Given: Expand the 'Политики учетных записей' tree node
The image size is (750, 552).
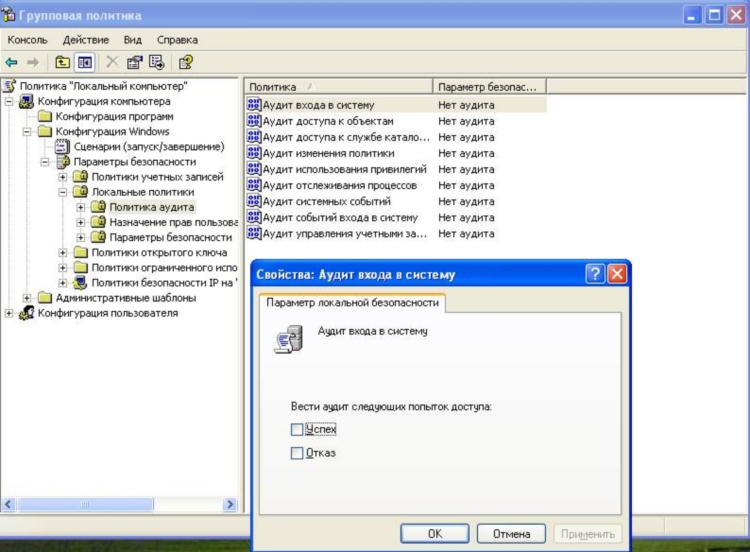Looking at the screenshot, I should click(63, 176).
